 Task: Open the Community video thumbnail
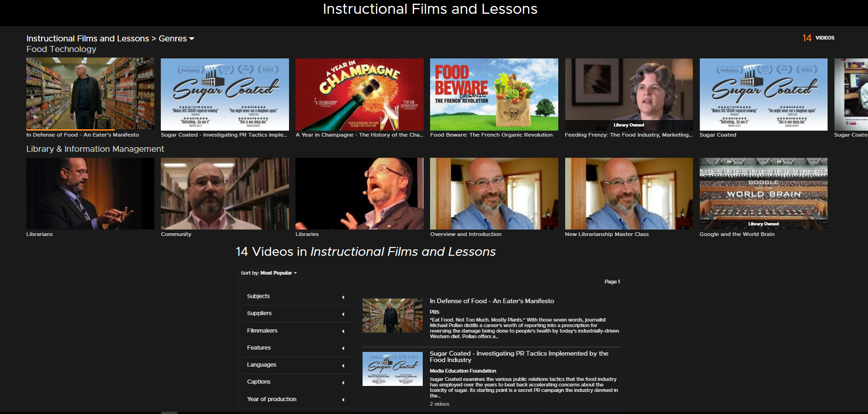(225, 194)
